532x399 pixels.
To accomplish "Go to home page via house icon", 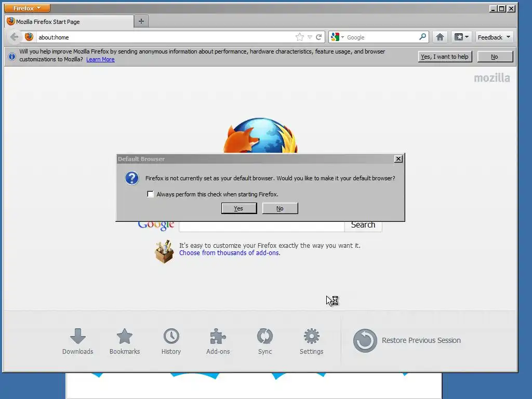I will coord(440,37).
